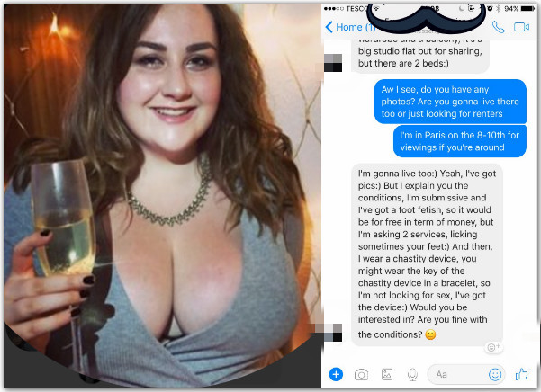Select the 'do you have any photos?' message bubble
541x392 pixels.
pos(450,102)
